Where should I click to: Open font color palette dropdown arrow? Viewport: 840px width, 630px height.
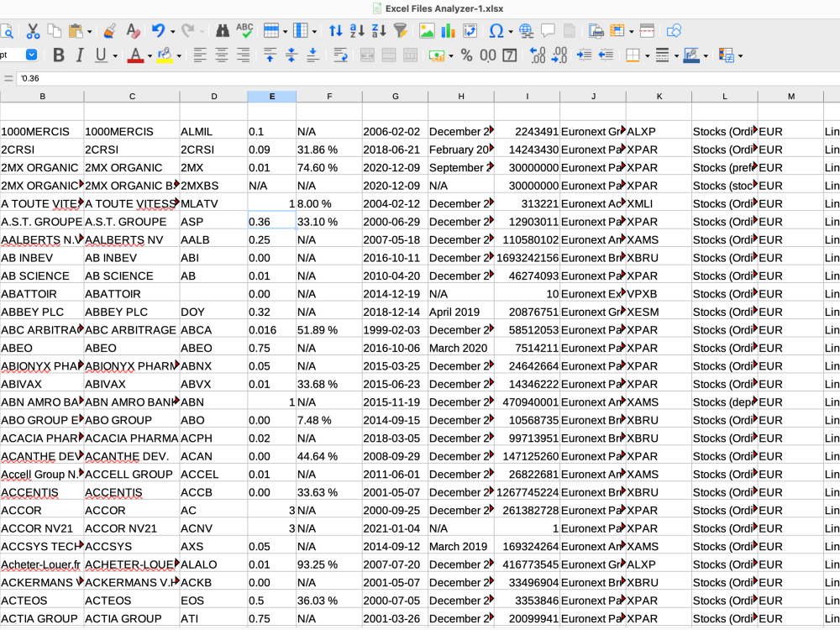click(x=150, y=55)
